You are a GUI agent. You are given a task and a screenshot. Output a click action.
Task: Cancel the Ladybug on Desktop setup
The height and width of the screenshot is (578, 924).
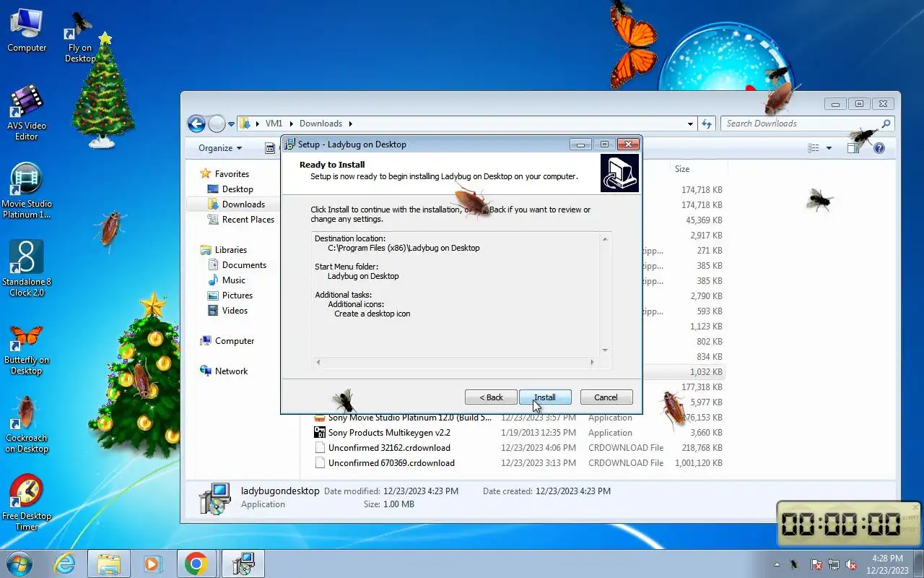[x=606, y=397]
